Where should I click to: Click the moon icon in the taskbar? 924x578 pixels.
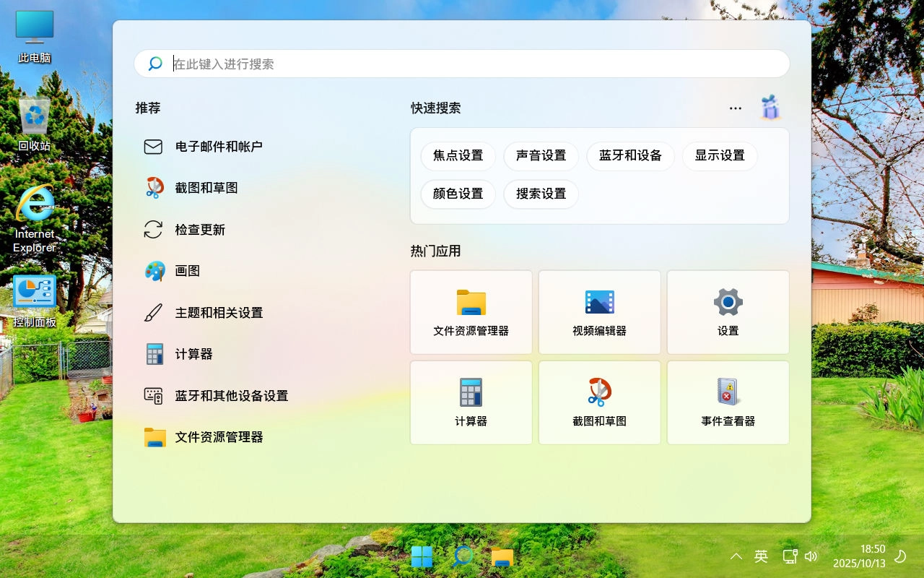[899, 556]
